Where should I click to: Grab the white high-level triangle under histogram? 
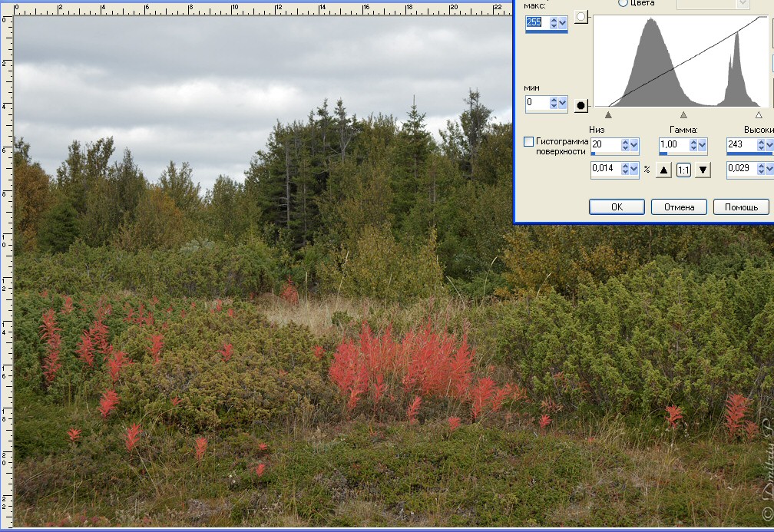point(759,115)
